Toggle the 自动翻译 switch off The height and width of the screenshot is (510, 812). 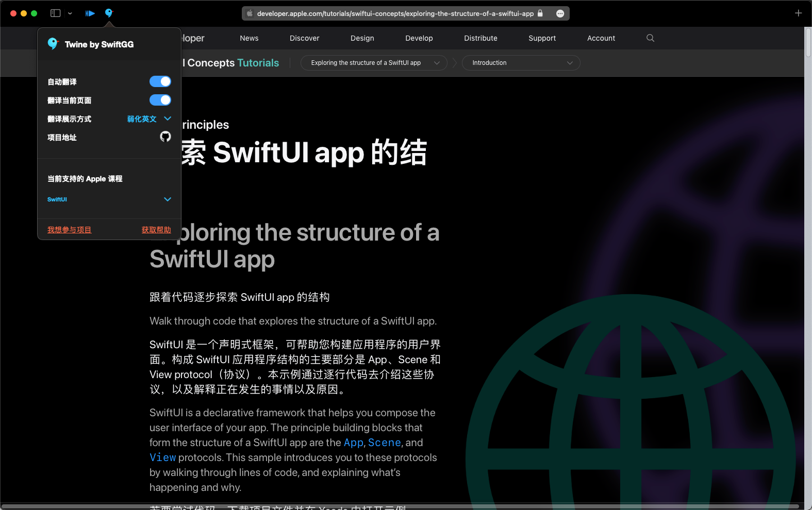160,81
